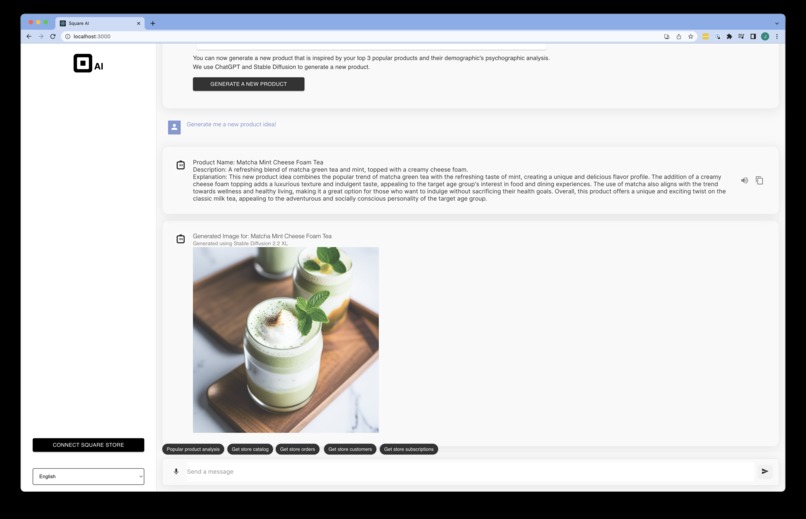Click 'Generate me a new product idea!' text

(231, 124)
